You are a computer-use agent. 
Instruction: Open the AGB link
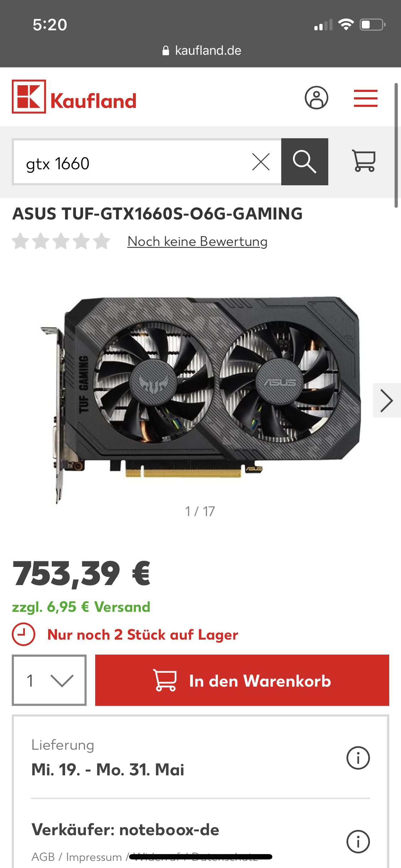coord(43,857)
